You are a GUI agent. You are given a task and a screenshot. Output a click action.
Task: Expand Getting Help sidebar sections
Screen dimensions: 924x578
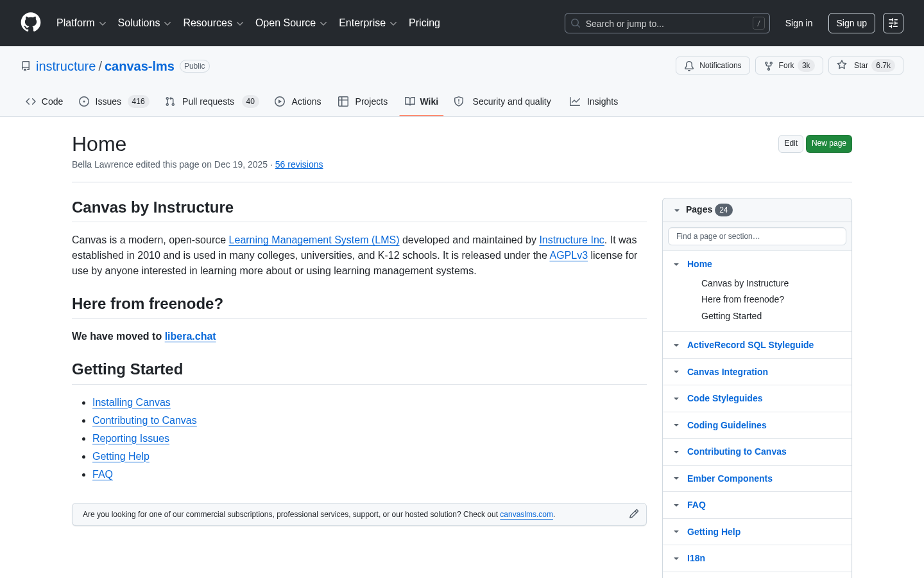pyautogui.click(x=676, y=532)
